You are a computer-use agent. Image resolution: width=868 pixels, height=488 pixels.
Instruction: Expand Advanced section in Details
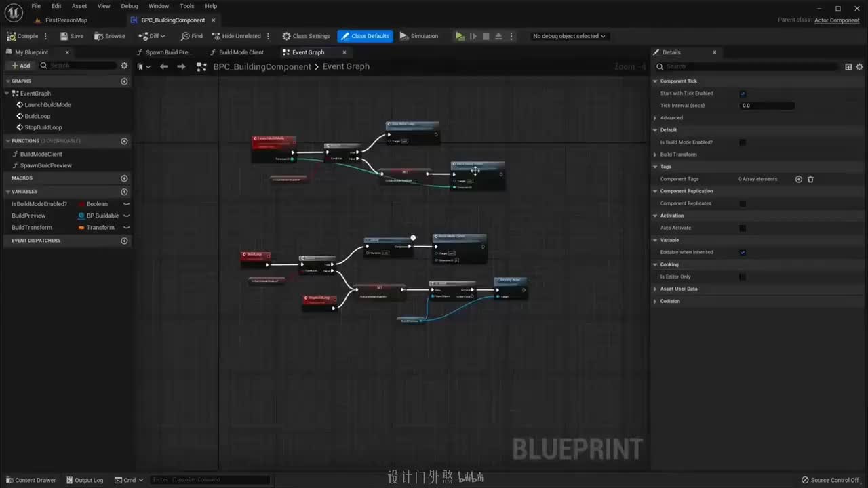655,118
